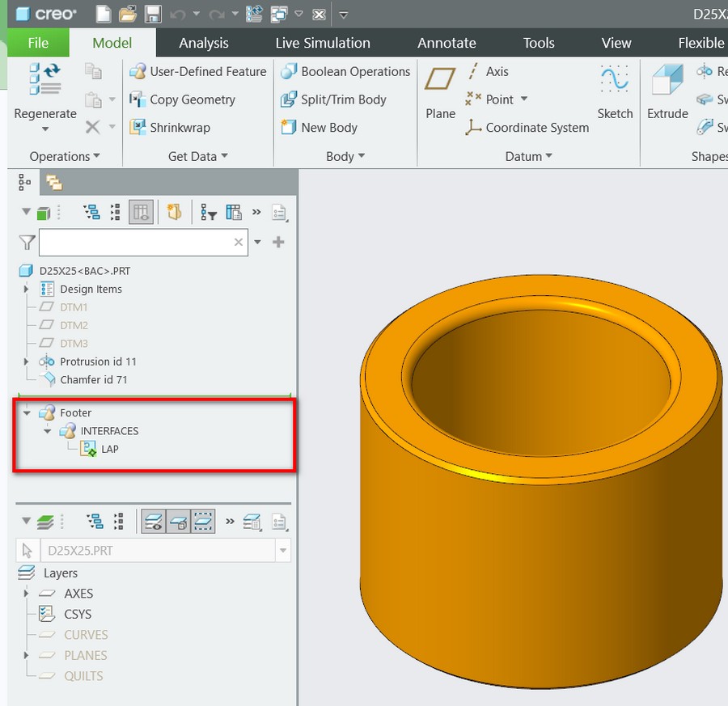Open the folder icon in top toolbar
728x706 pixels.
127,15
